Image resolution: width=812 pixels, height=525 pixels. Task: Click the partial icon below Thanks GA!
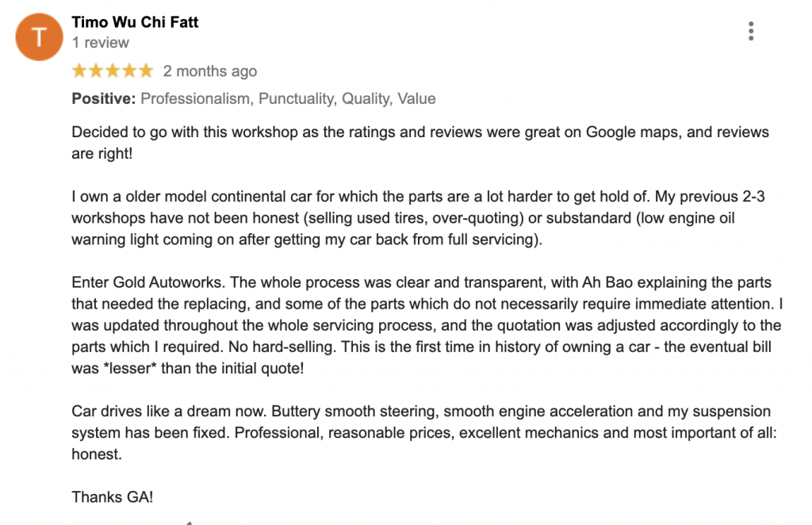[189, 523]
